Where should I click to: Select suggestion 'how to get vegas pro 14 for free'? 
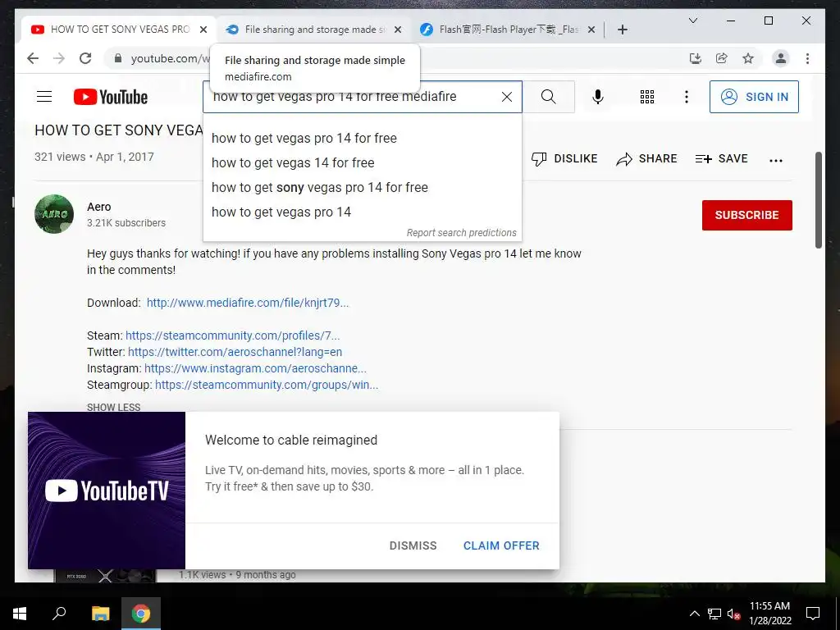coord(362,138)
